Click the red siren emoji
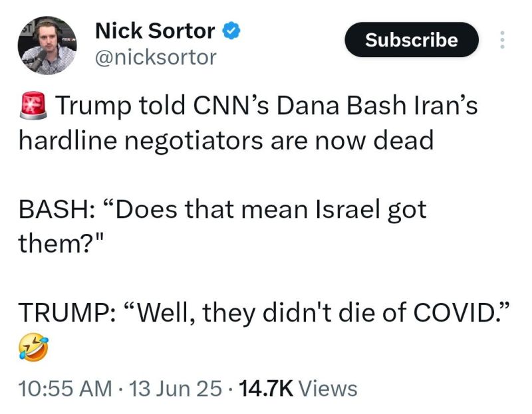Viewport: 532px width, 414px height. [33, 106]
